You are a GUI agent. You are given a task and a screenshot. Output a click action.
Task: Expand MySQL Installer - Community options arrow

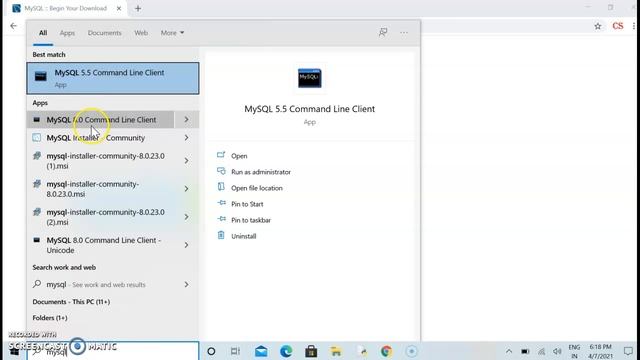tap(187, 138)
